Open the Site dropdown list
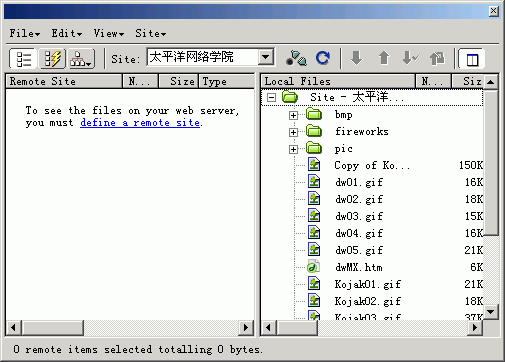Screen dimensions: 505x362 [266, 57]
